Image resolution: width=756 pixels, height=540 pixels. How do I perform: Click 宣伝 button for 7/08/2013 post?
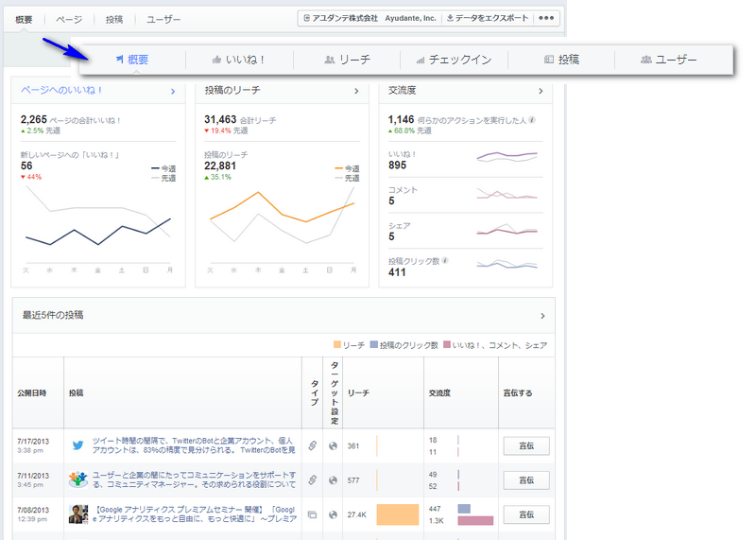click(x=526, y=514)
